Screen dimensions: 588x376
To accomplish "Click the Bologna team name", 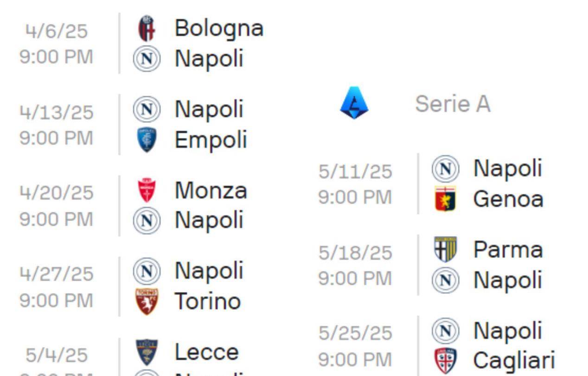I will 219,28.
